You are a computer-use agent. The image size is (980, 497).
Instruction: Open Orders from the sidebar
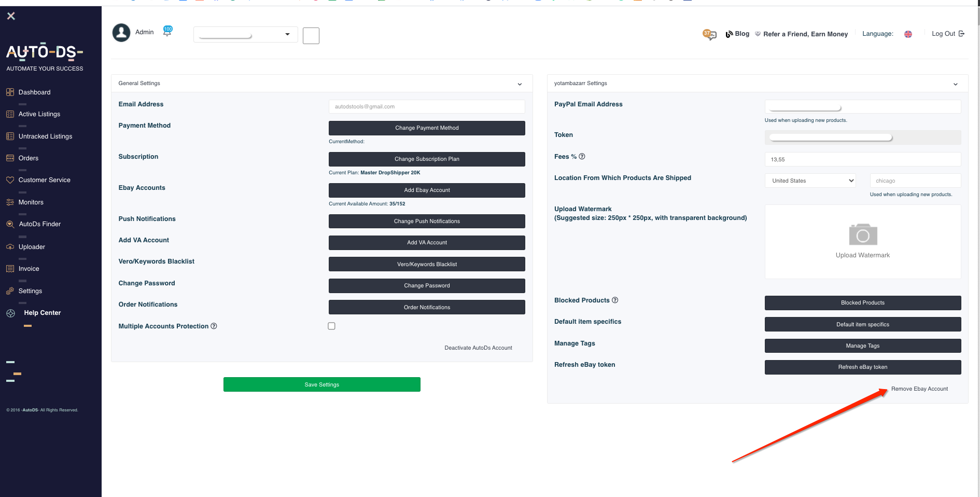(x=29, y=158)
